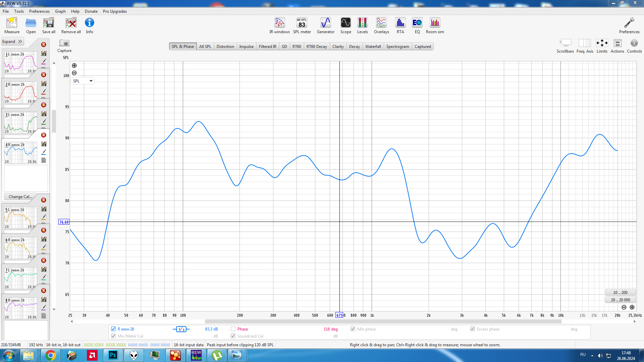Switch to the Waterfall tab
644x362 pixels.
[x=373, y=47]
